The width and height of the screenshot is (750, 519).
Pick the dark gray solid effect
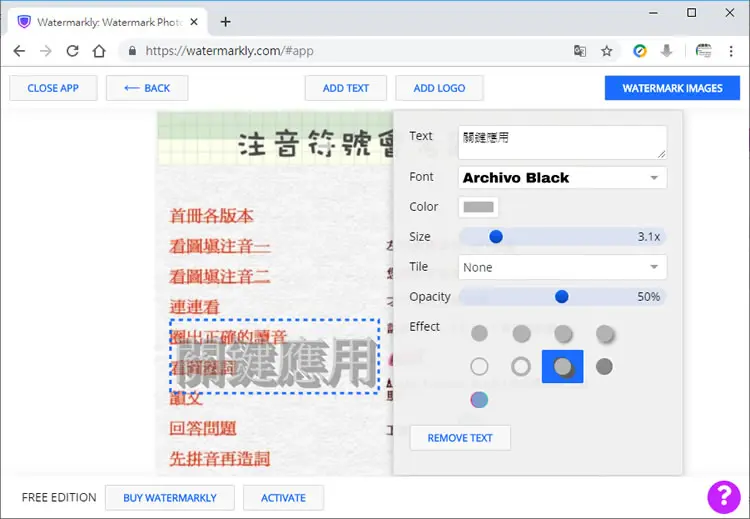(604, 367)
